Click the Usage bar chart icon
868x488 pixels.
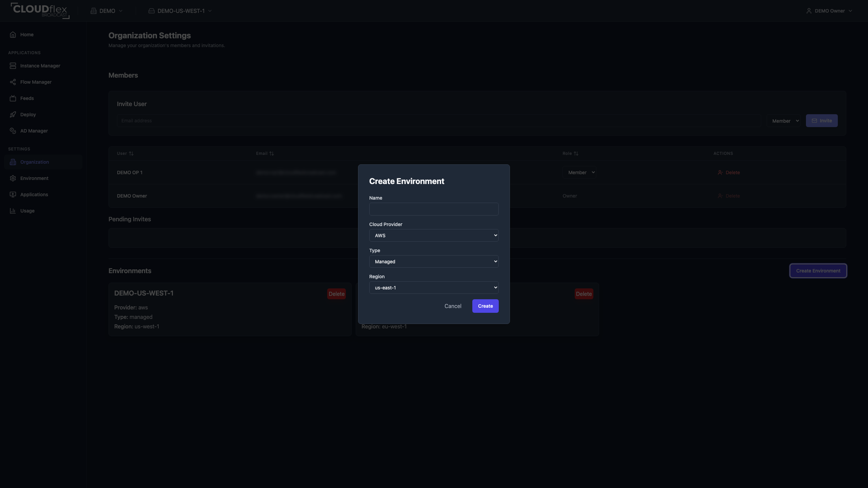point(13,211)
